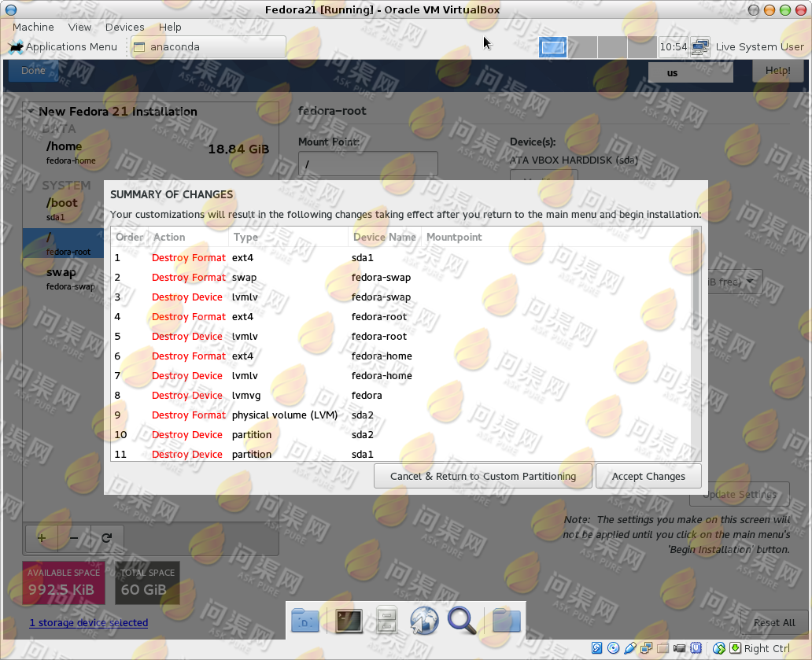Open the Help menu

(170, 27)
